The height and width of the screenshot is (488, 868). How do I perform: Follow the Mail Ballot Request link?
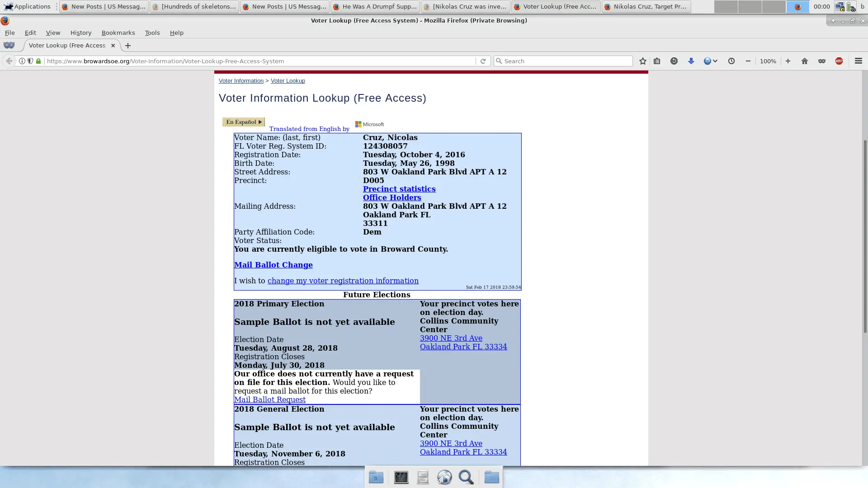269,399
